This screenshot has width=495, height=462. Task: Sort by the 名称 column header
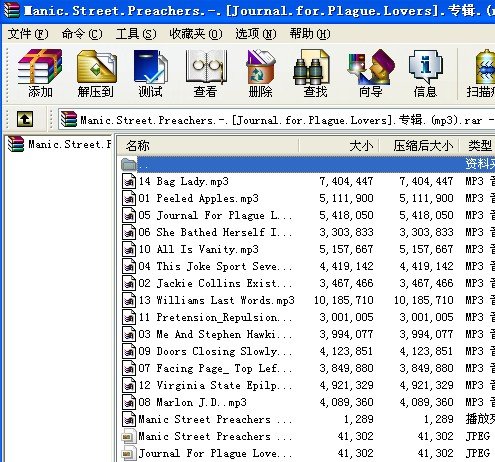click(208, 146)
